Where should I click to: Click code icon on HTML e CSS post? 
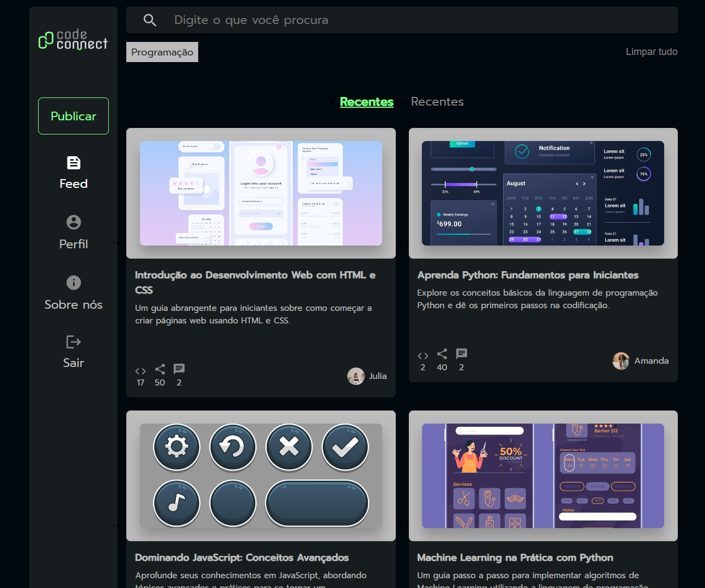pos(140,371)
